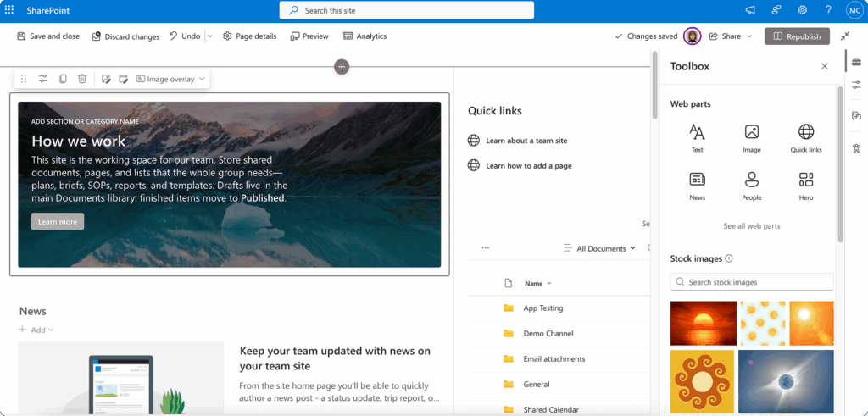Screen dimensions: 868x416
Task: Select the red sunset stock image thumbnail
Action: point(702,323)
